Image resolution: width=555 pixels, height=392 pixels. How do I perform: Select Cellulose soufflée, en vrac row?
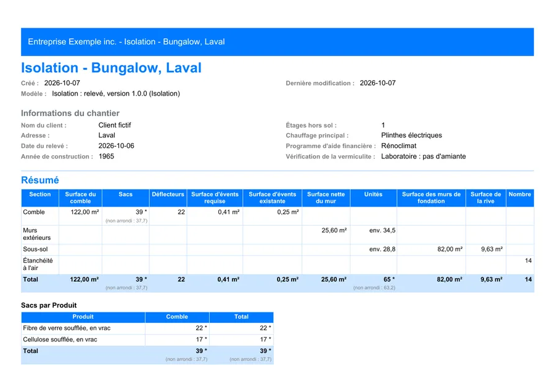click(60, 340)
